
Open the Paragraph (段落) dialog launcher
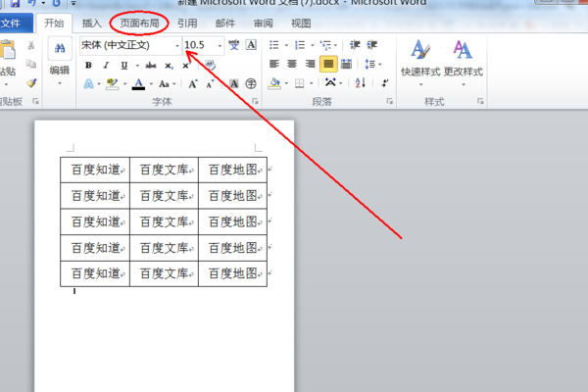[x=390, y=101]
